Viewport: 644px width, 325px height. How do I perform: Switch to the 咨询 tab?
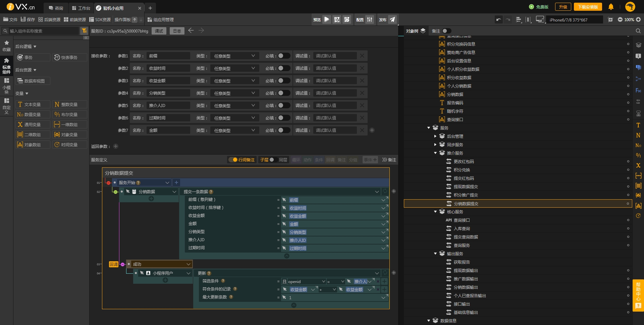56,8
